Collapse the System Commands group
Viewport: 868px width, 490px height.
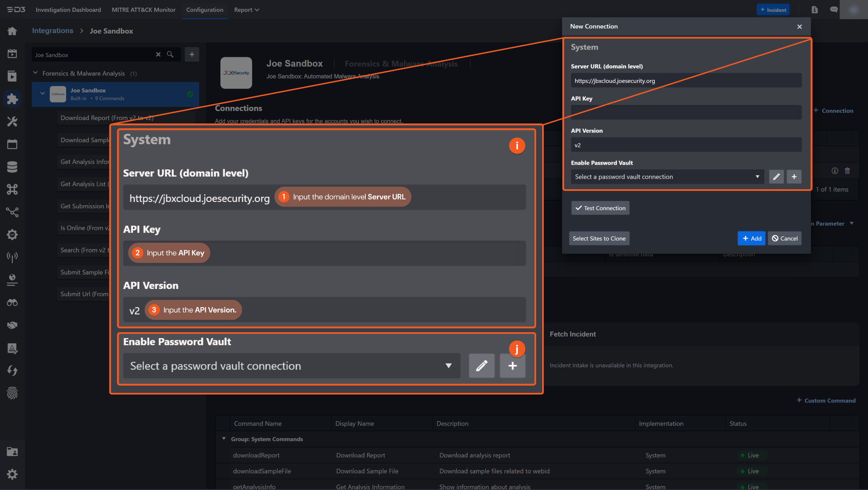224,439
